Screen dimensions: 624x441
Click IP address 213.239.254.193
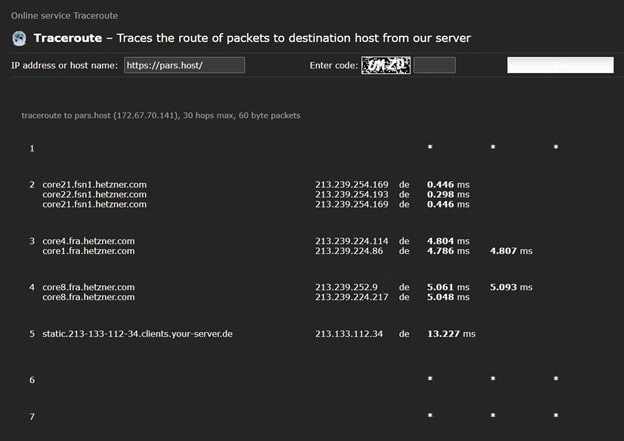[x=351, y=194]
